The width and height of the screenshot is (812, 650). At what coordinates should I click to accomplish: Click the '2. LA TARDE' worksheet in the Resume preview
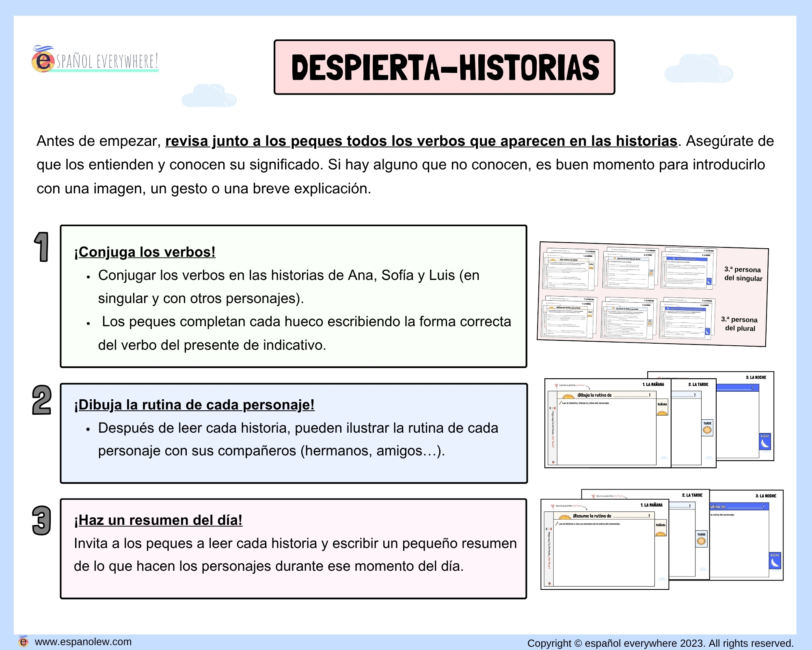689,535
